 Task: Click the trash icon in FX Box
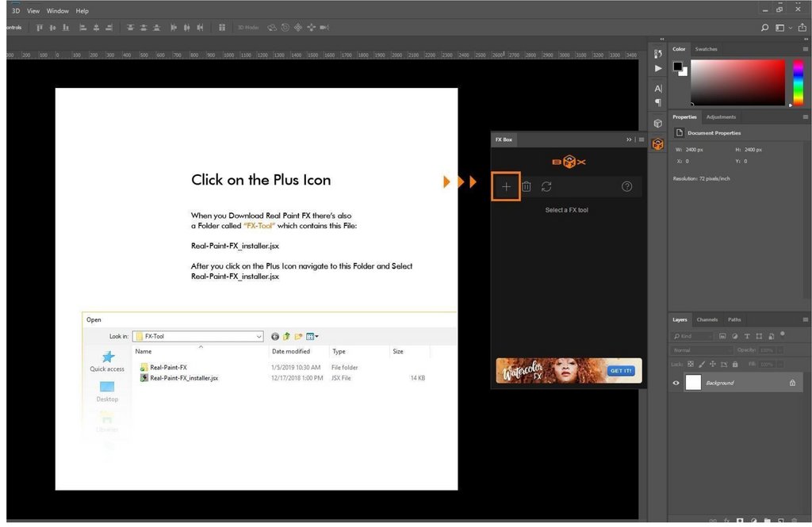(527, 187)
